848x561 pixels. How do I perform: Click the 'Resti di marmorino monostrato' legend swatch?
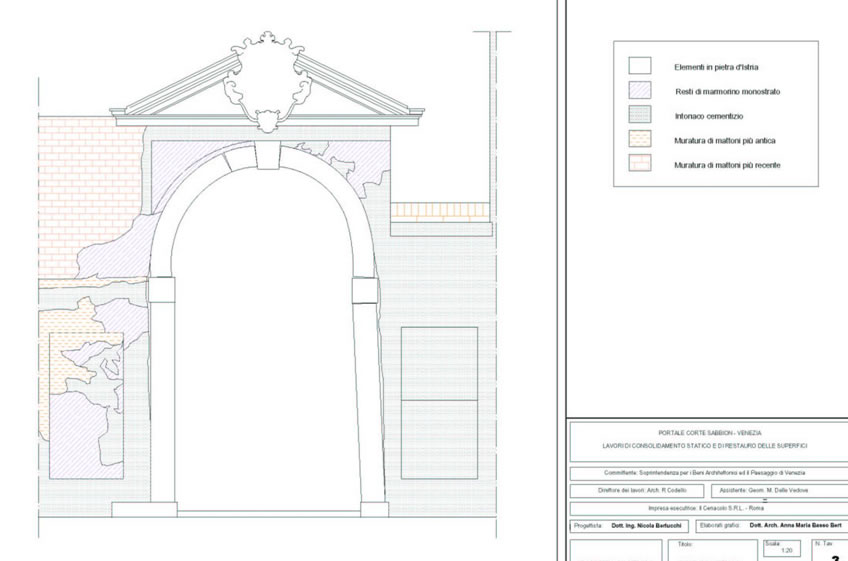[640, 90]
